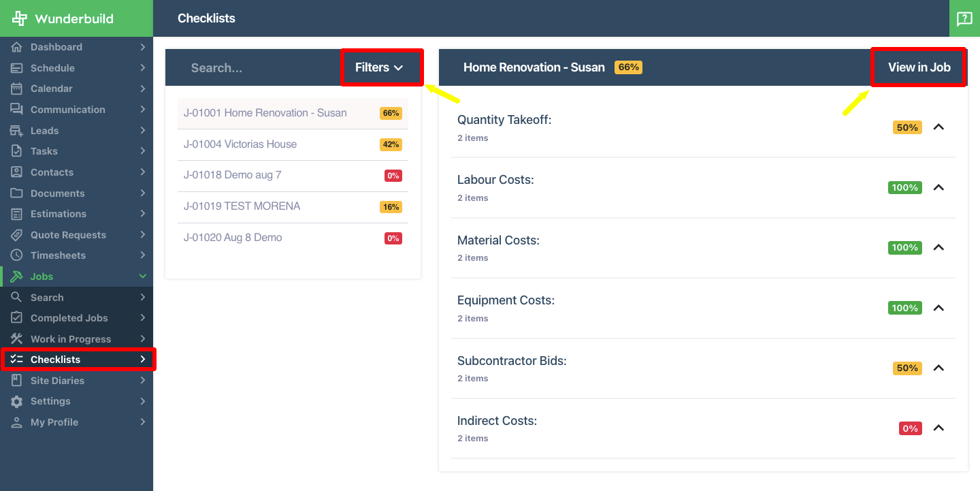
Task: Collapse the Quantity Takeoff section chevron
Action: click(x=938, y=127)
